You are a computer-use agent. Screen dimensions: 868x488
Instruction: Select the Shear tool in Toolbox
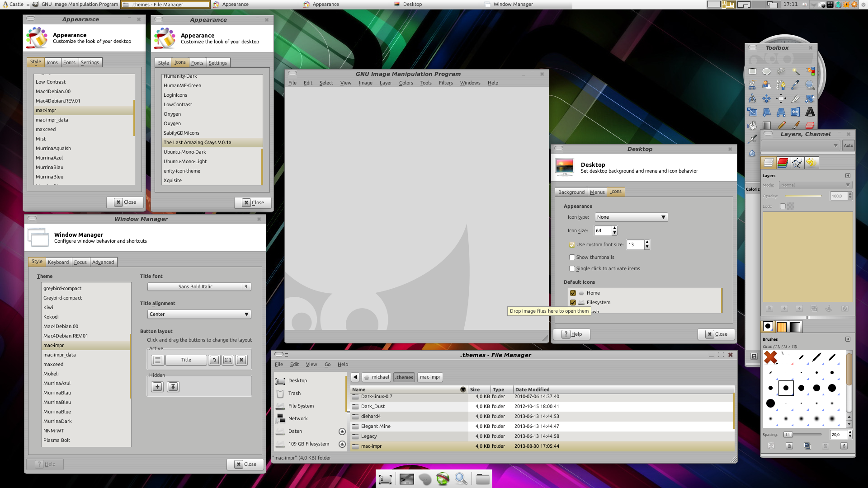point(767,112)
